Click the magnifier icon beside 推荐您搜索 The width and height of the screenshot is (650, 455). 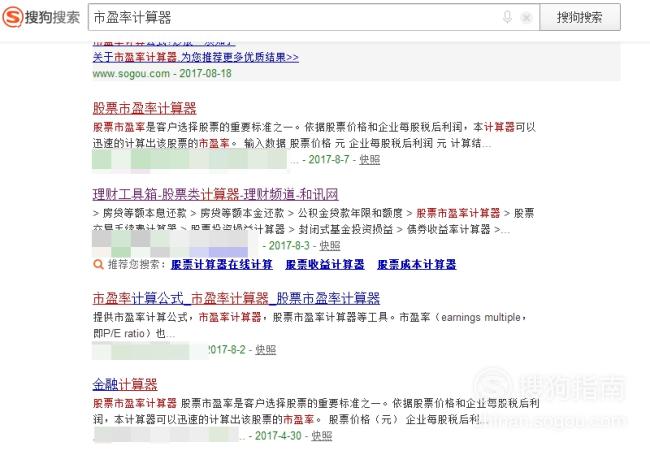click(x=98, y=264)
